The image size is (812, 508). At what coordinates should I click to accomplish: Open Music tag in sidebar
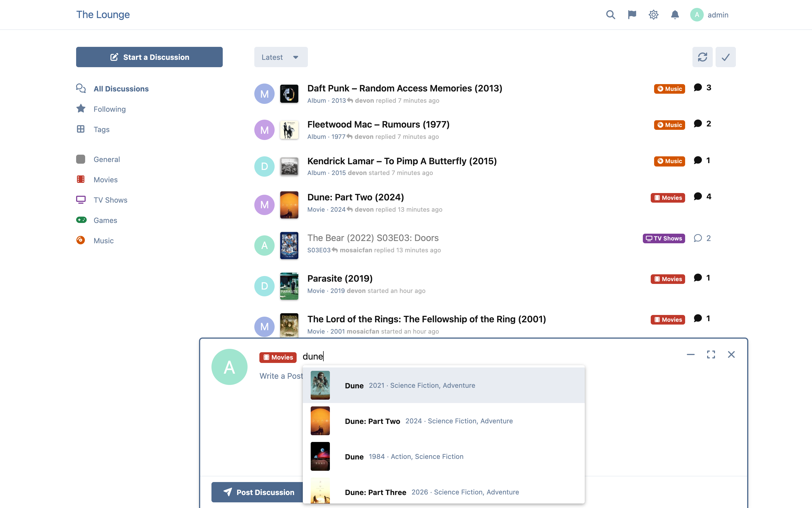pyautogui.click(x=95, y=240)
